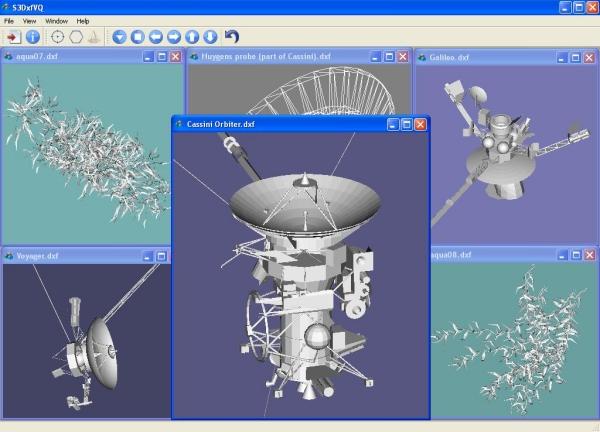Image resolution: width=600 pixels, height=432 pixels.
Task: Close the aqua07.dxf window
Action: click(175, 57)
